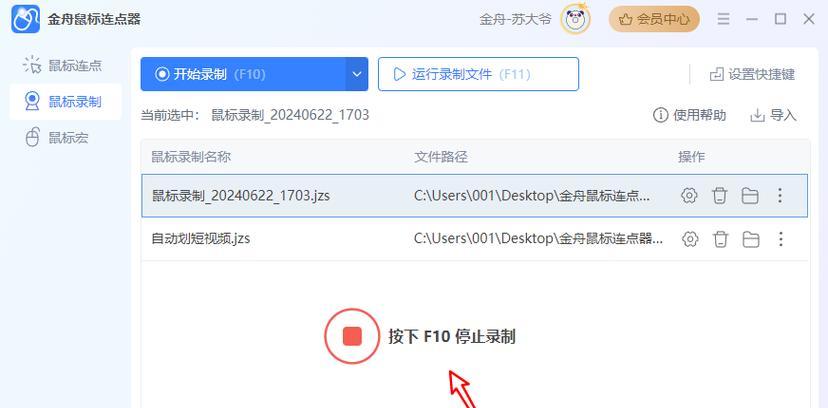Image resolution: width=828 pixels, height=408 pixels.
Task: Click the red stop recording button
Action: [x=352, y=336]
